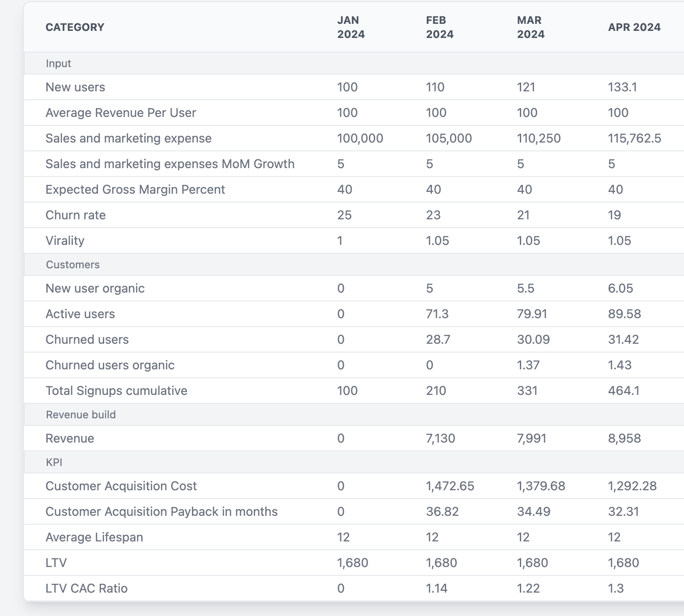Click Sales and marketing expense 105,000
684x616 pixels.
pos(449,138)
